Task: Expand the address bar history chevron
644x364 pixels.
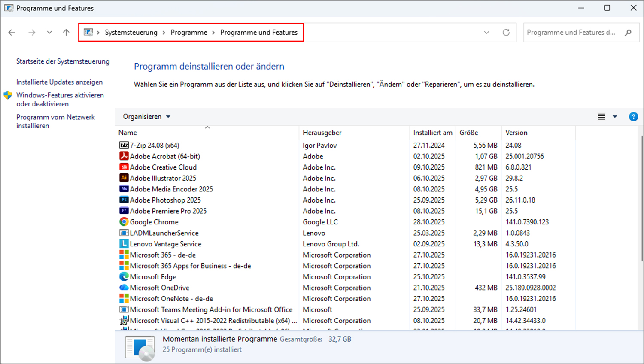Action: (x=486, y=32)
